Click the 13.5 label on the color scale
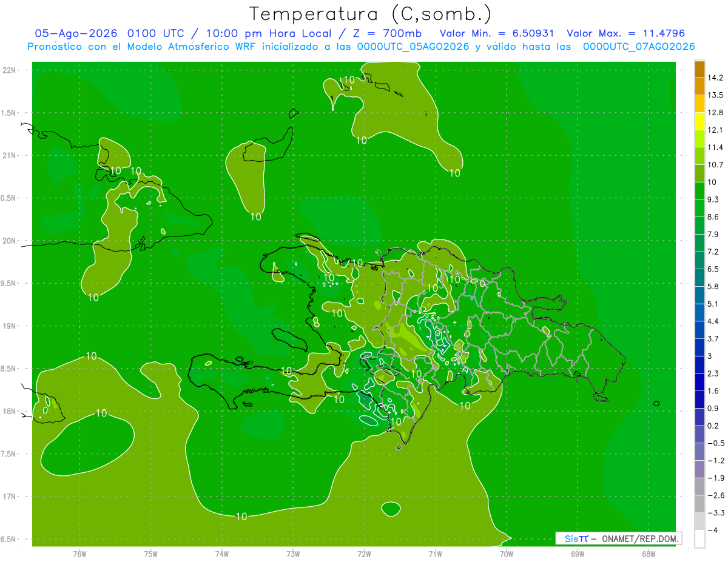 click(715, 95)
